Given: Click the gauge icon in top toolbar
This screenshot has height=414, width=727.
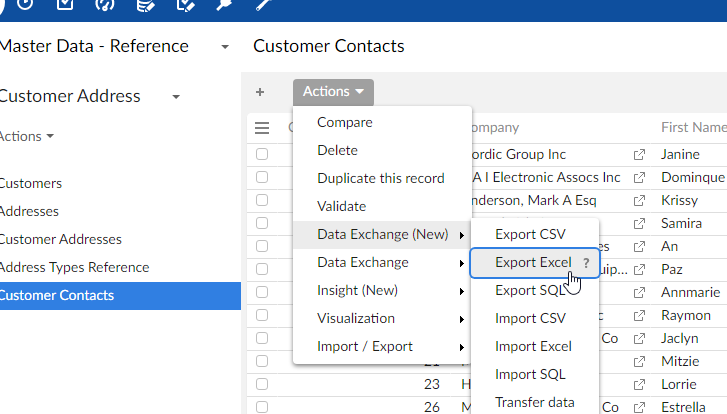Looking at the screenshot, I should [104, 5].
